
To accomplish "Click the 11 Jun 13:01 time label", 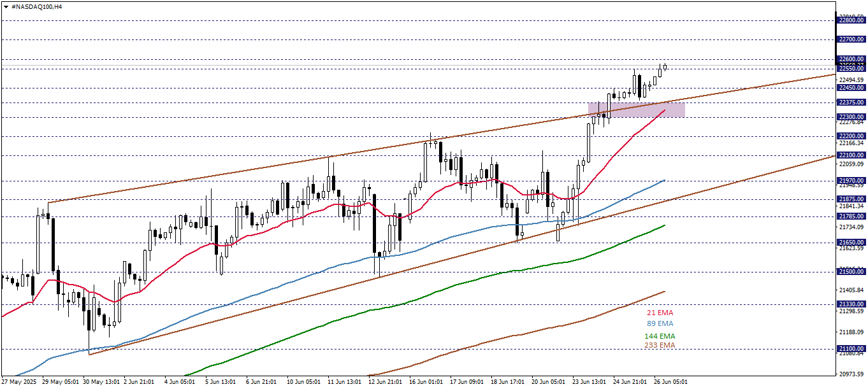I will point(346,382).
